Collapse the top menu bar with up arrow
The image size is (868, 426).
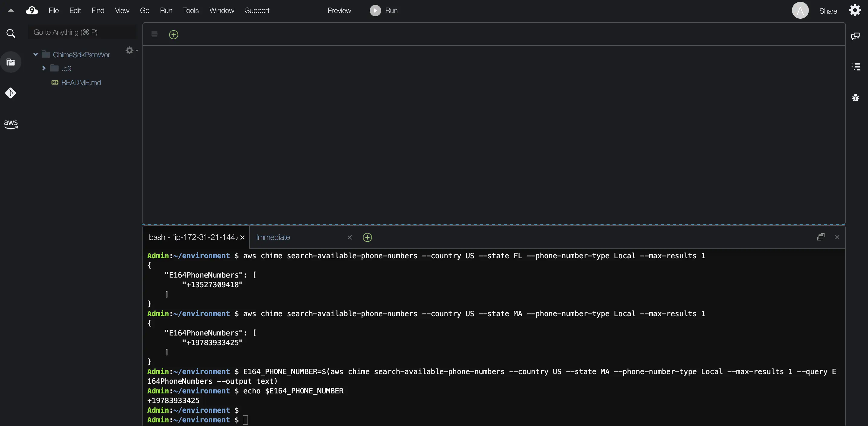click(x=11, y=11)
